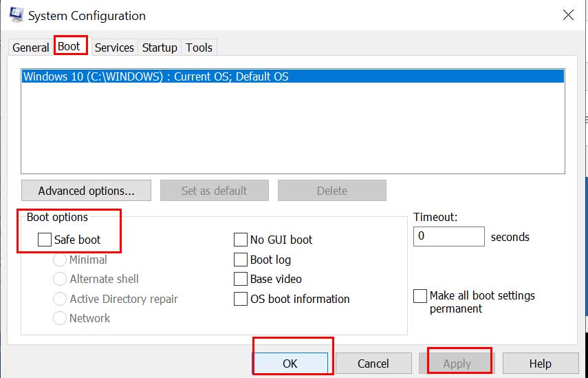Toggle OS boot information checkbox
This screenshot has width=588, height=378.
pyautogui.click(x=241, y=299)
